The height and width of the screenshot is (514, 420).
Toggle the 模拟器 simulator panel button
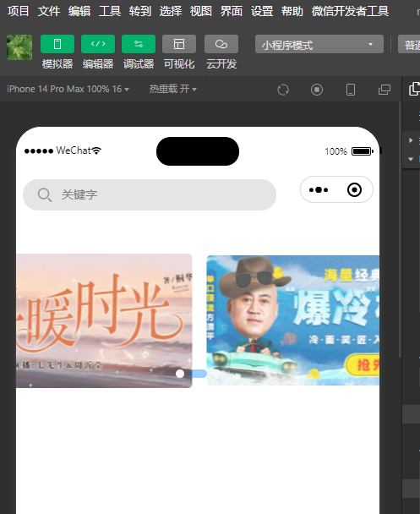[x=57, y=44]
